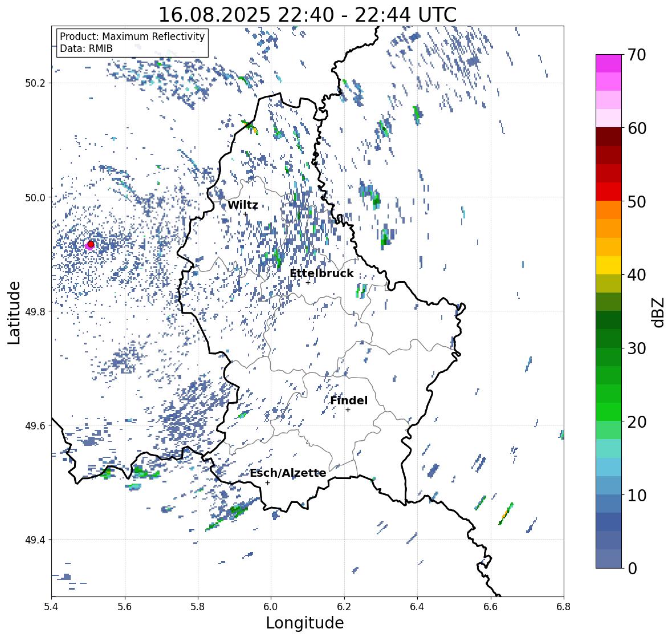The width and height of the screenshot is (672, 637).
Task: Click the longitude tick 5.4
Action: click(x=51, y=606)
